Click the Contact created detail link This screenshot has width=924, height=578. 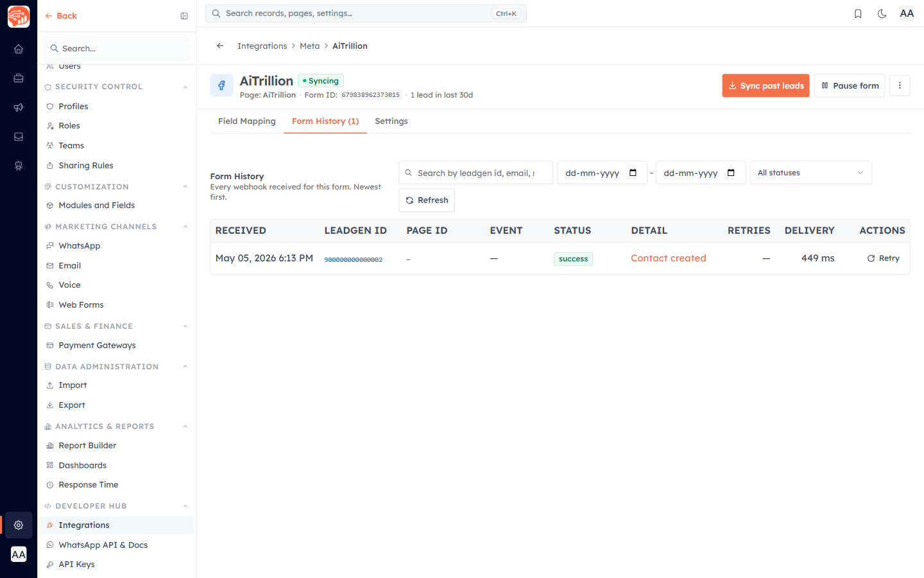[669, 258]
